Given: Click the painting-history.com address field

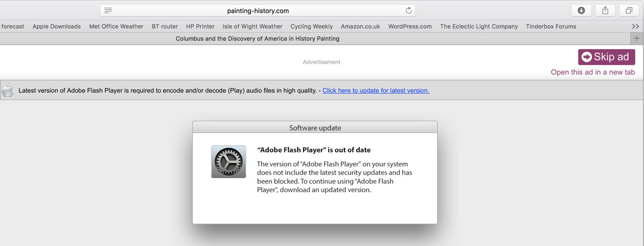Looking at the screenshot, I should (258, 11).
